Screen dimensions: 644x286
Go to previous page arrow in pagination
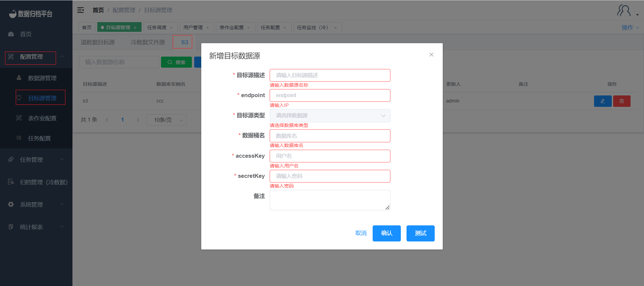click(x=107, y=120)
